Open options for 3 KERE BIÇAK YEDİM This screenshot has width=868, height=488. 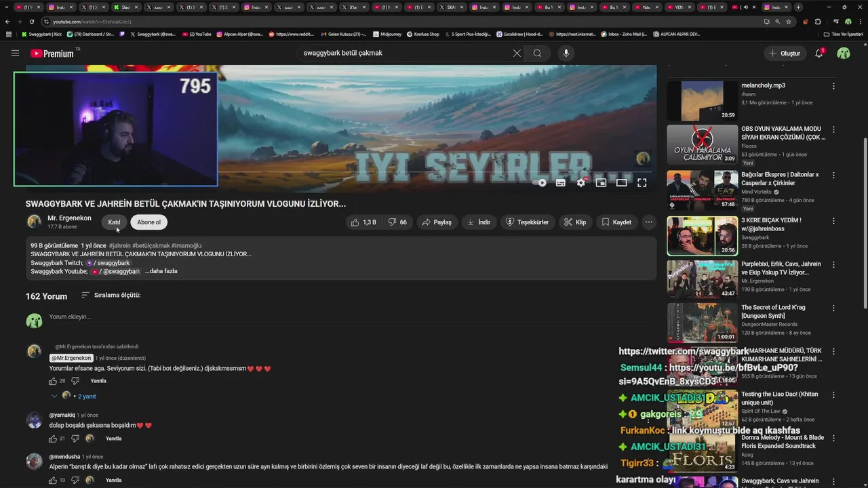tap(833, 221)
